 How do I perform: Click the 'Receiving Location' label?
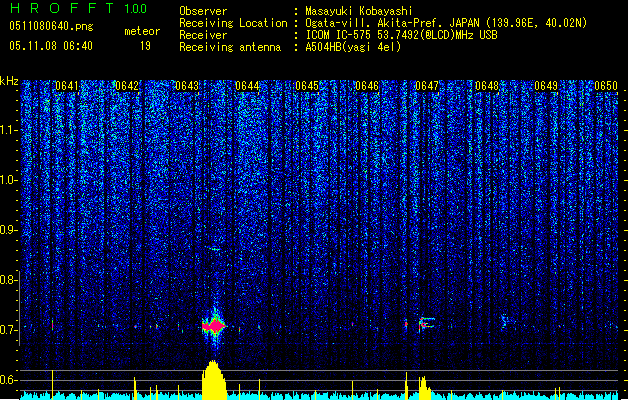coord(233,23)
